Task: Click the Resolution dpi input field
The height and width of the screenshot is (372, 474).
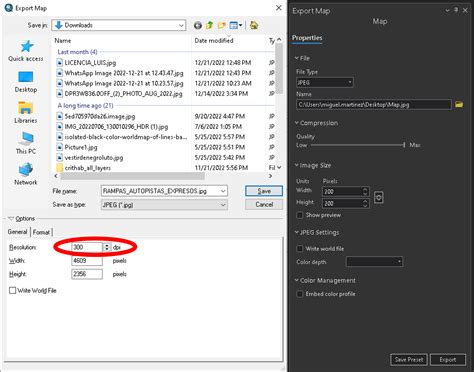Action: 87,247
